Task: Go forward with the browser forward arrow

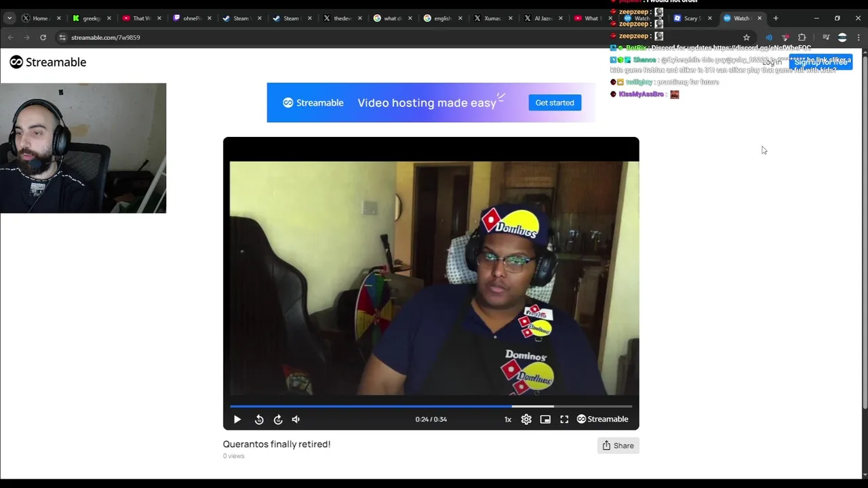Action: (x=26, y=37)
